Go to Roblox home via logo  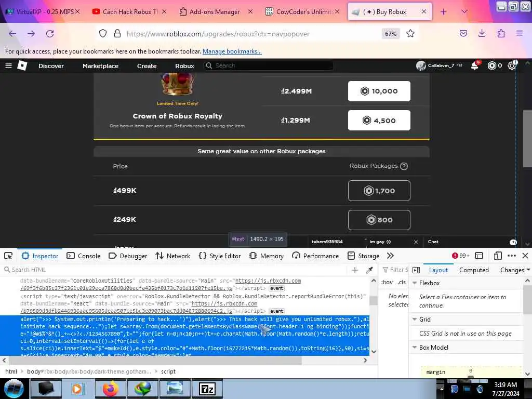(x=22, y=65)
